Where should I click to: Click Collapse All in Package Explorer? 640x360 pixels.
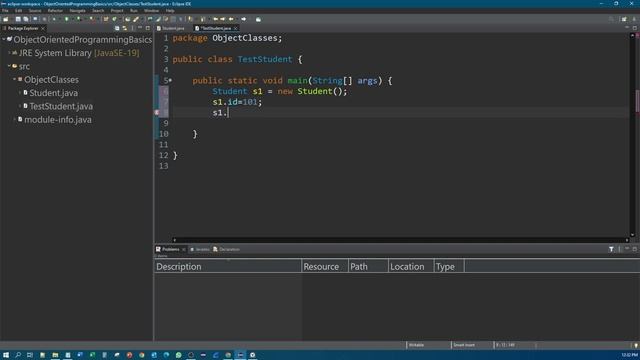(x=117, y=28)
